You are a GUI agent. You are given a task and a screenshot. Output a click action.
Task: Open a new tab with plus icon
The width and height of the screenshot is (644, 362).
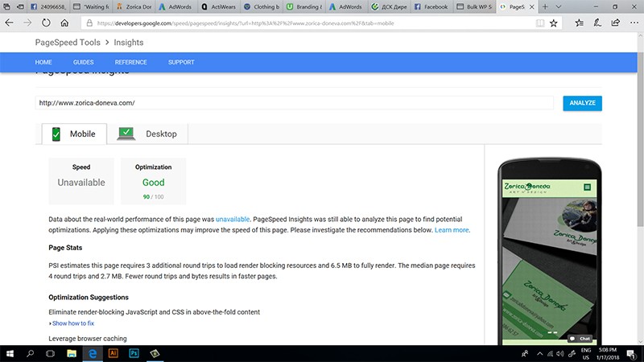pos(545,6)
